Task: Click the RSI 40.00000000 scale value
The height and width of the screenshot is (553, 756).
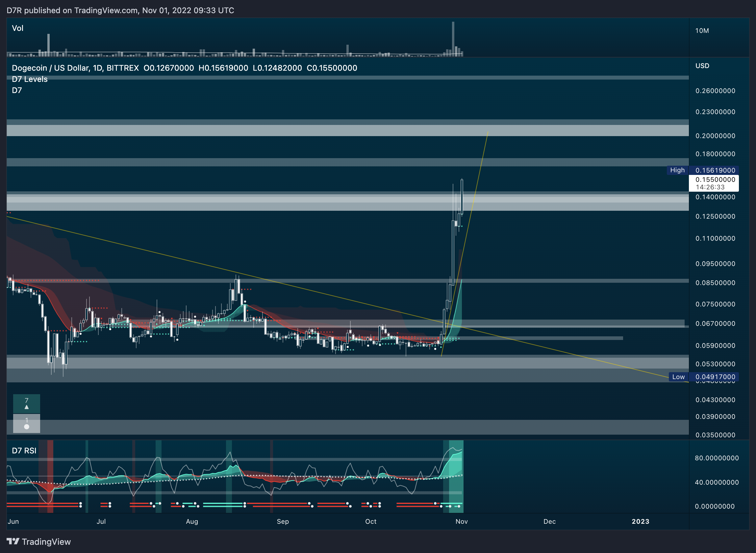Action: tap(717, 482)
